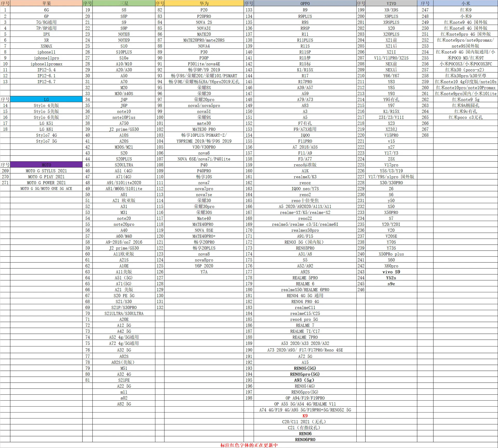
Task: Select the NOVA 6SE/nova7i/P40lite cell
Action: tap(204, 159)
